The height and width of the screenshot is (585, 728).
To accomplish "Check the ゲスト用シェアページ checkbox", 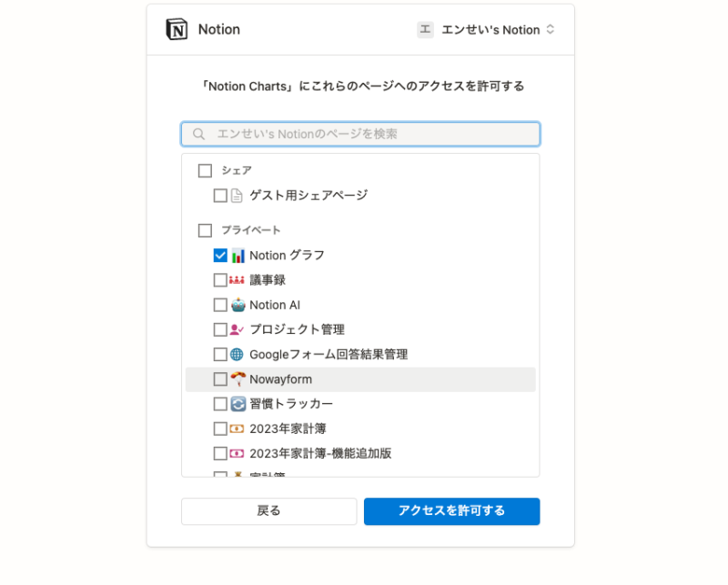I will (220, 196).
